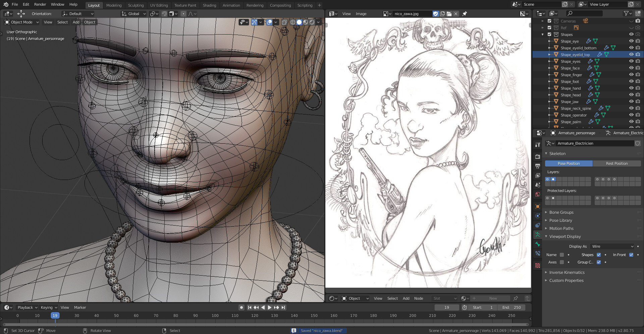Image resolution: width=644 pixels, height=334 pixels.
Task: Open Display As Wire dropdown
Action: 612,246
